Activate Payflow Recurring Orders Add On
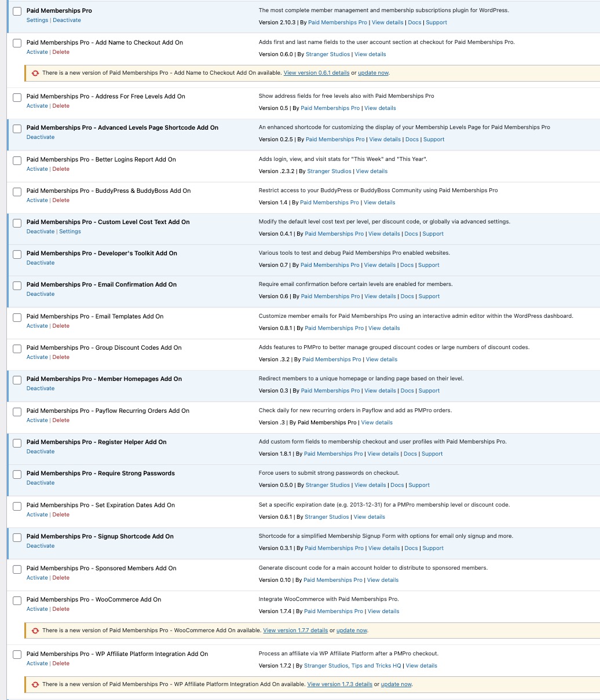This screenshot has height=700, width=600. [x=37, y=420]
